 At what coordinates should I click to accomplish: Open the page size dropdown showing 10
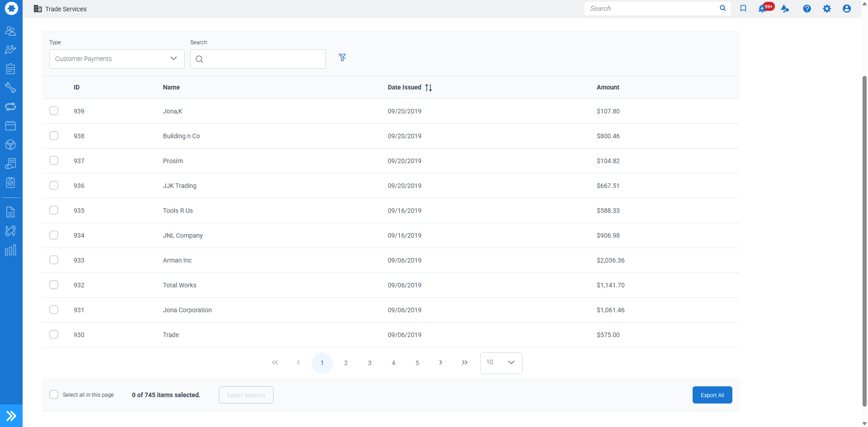(x=501, y=363)
